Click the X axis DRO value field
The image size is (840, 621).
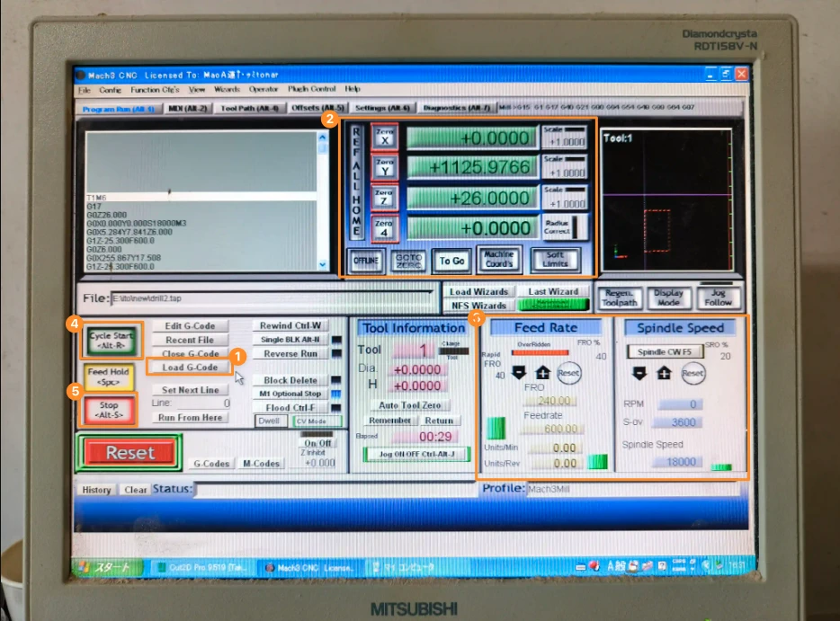pos(471,138)
